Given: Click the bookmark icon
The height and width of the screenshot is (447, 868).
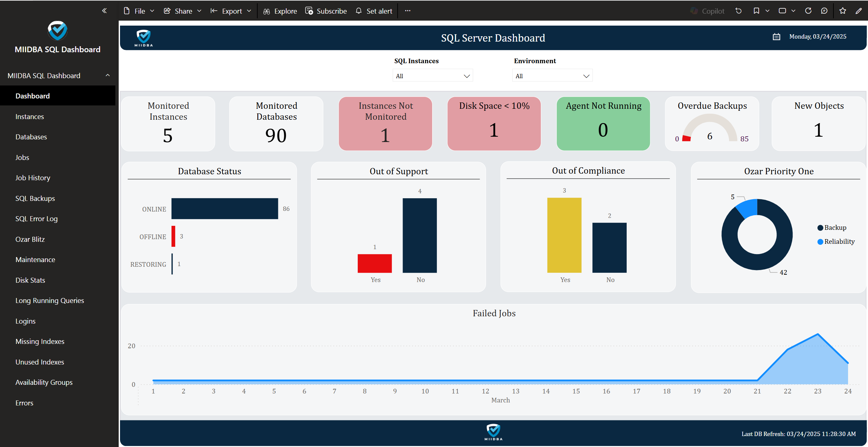Looking at the screenshot, I should coord(757,11).
